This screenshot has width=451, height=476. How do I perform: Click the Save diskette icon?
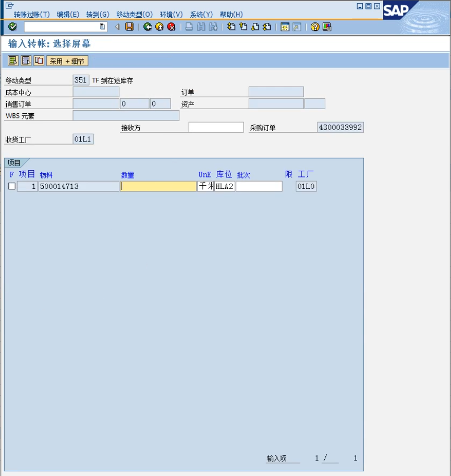click(129, 27)
